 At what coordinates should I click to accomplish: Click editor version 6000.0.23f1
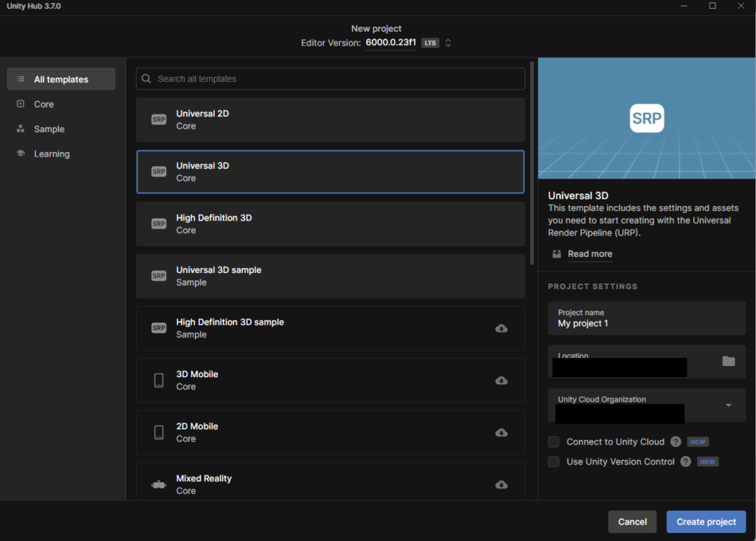(391, 42)
